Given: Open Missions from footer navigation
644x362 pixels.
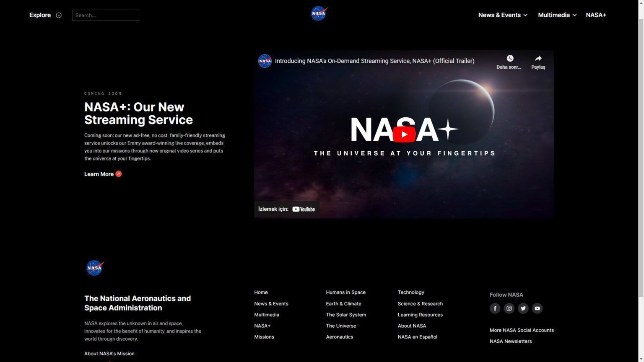Looking at the screenshot, I should 264,336.
